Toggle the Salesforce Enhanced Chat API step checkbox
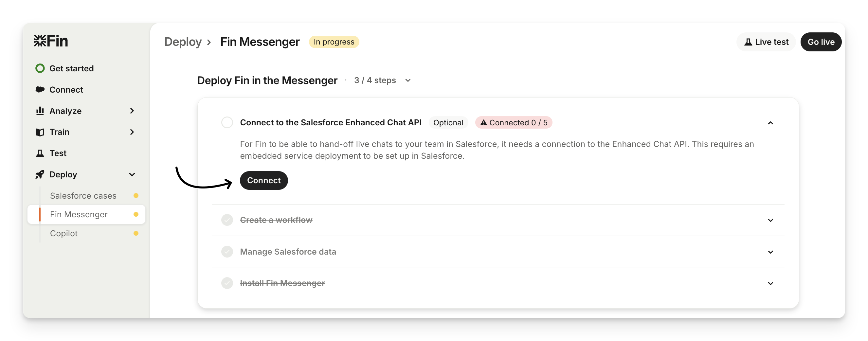The height and width of the screenshot is (341, 868). tap(227, 122)
